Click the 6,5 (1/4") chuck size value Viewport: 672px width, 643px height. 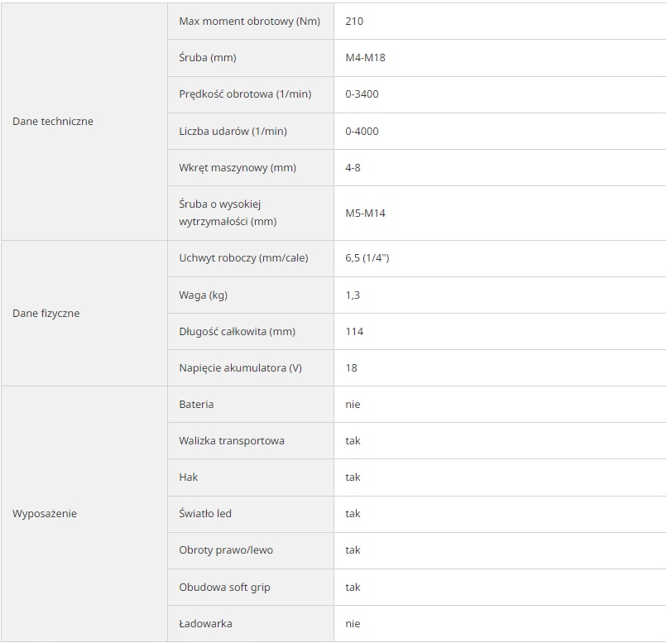pos(367,258)
